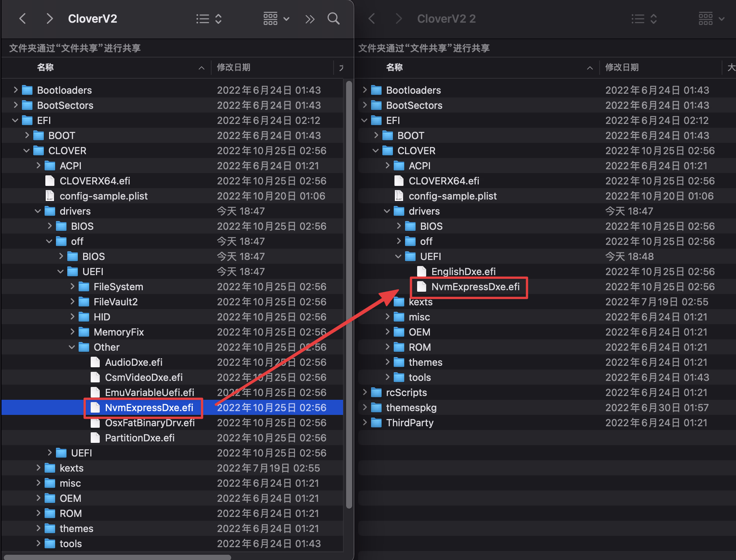
Task: Click the left window horizontal scrollbar
Action: coord(117,557)
